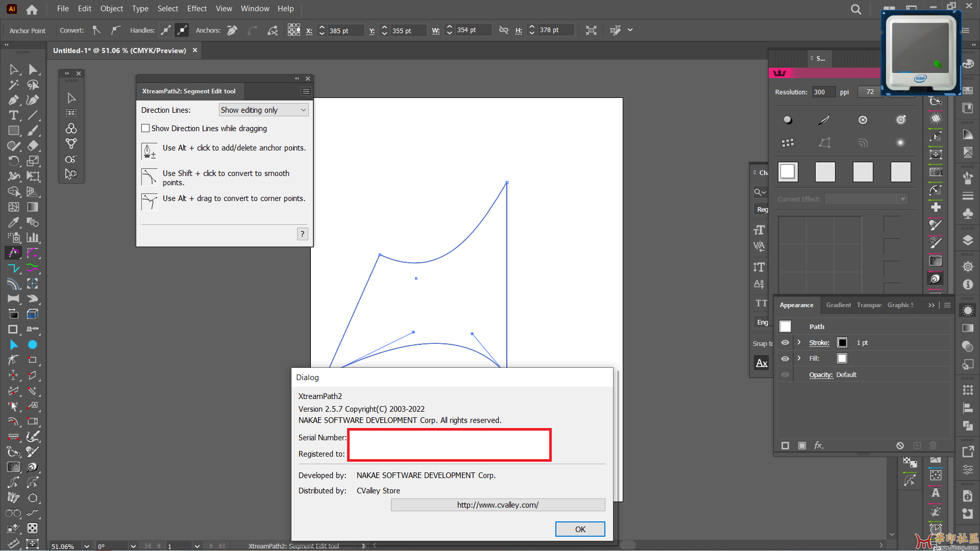This screenshot has width=980, height=551.
Task: Select the Column Graph tool
Action: [33, 238]
